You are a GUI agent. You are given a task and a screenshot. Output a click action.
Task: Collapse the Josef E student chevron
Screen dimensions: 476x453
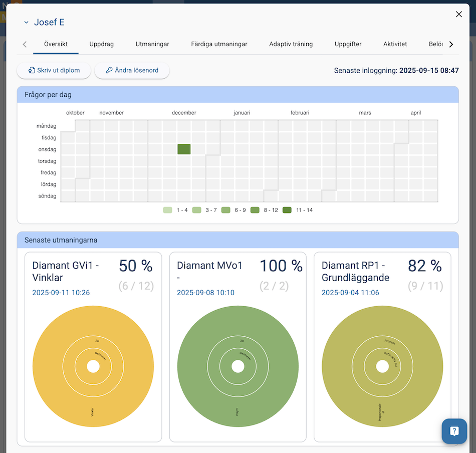pyautogui.click(x=26, y=23)
